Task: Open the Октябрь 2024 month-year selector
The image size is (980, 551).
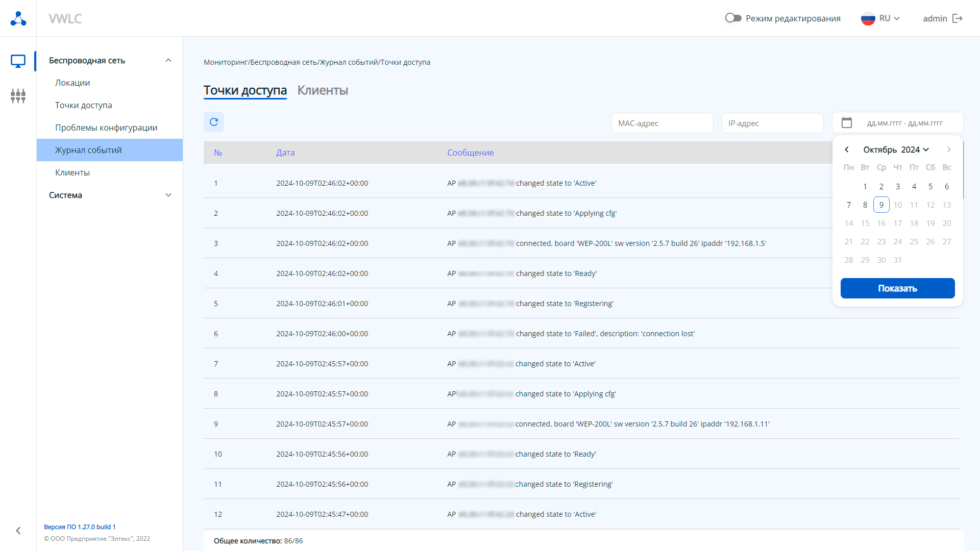Action: [x=896, y=149]
